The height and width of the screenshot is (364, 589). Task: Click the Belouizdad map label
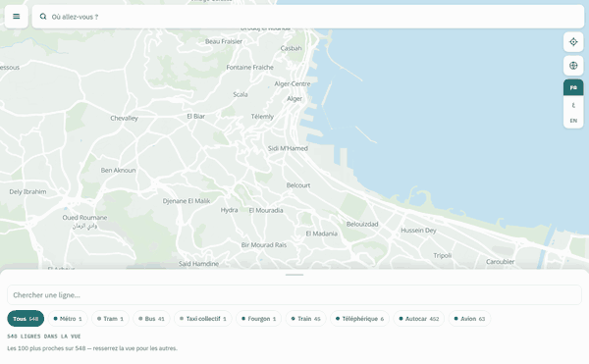[x=362, y=225]
